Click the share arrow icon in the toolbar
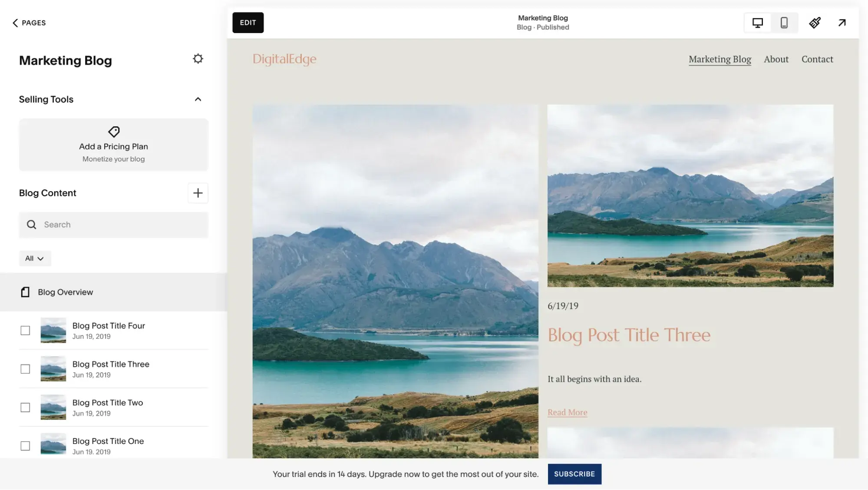Viewport: 868px width, 490px height. 842,23
